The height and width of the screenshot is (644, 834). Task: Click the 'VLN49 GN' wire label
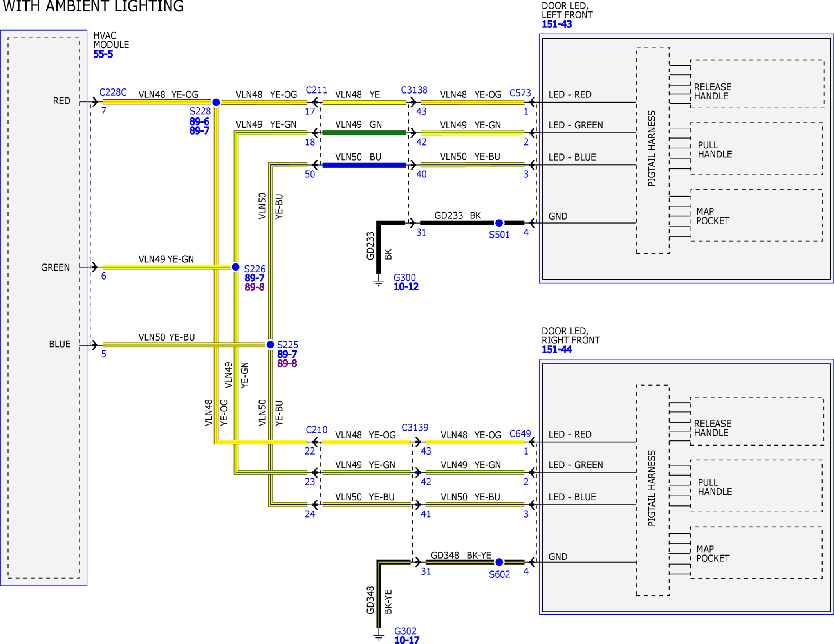coord(358,124)
